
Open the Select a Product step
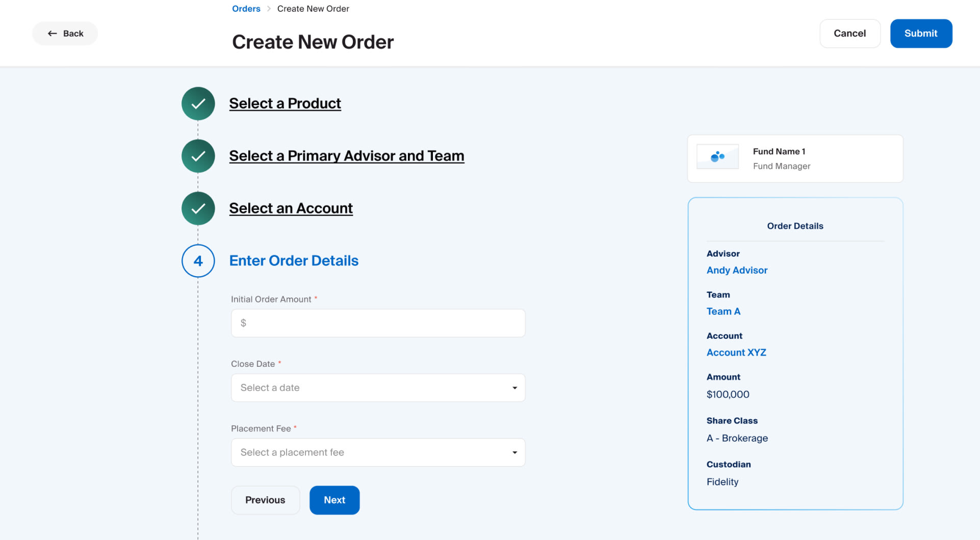pyautogui.click(x=285, y=103)
